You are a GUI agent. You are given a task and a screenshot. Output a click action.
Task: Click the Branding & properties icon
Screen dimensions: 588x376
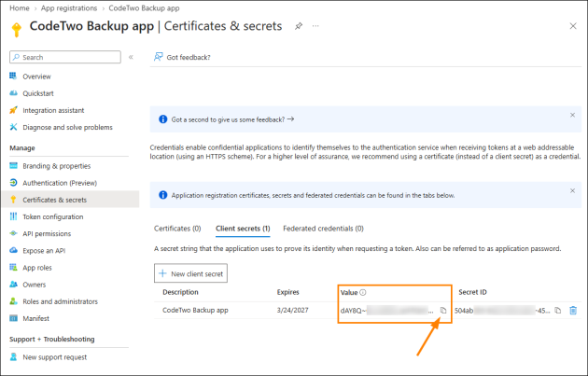click(x=13, y=165)
